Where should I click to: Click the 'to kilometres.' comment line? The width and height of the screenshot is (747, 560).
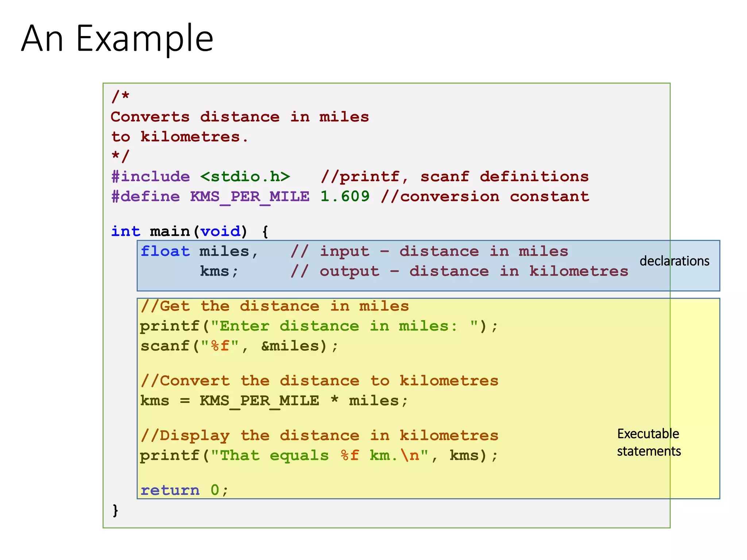[180, 137]
